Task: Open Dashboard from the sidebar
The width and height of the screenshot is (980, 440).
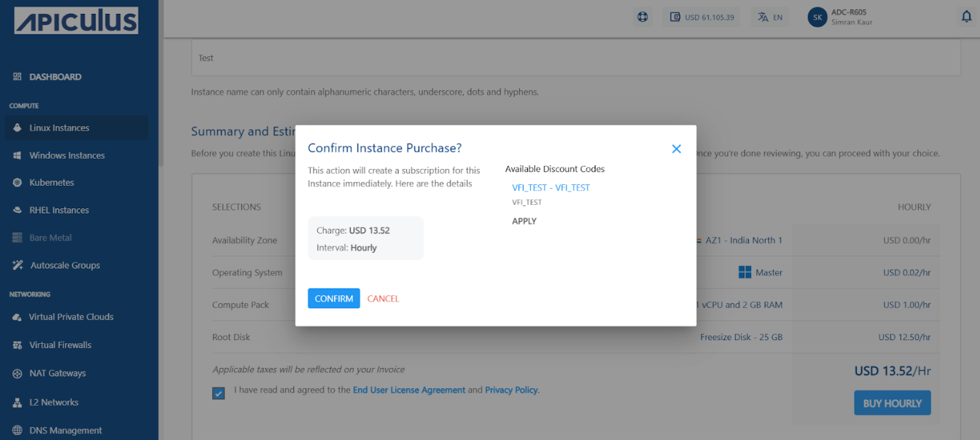Action: tap(55, 77)
